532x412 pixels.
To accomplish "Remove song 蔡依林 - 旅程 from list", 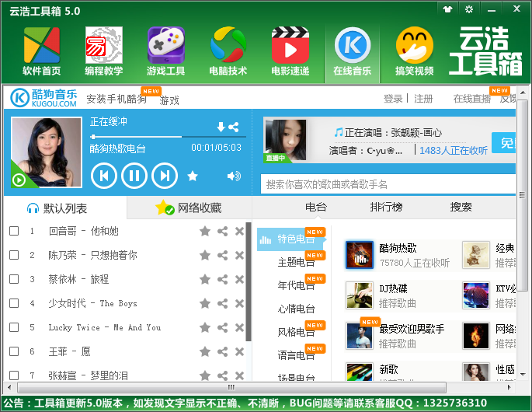I will click(239, 280).
